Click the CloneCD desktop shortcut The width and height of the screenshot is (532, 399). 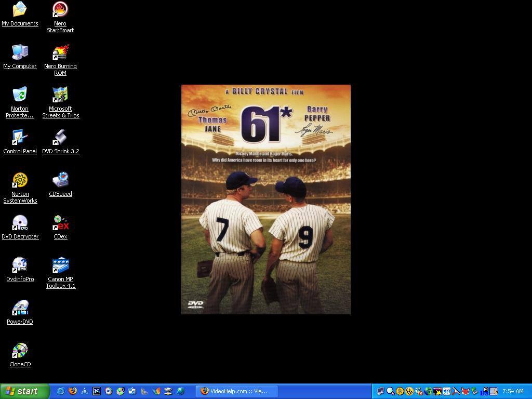click(x=20, y=355)
